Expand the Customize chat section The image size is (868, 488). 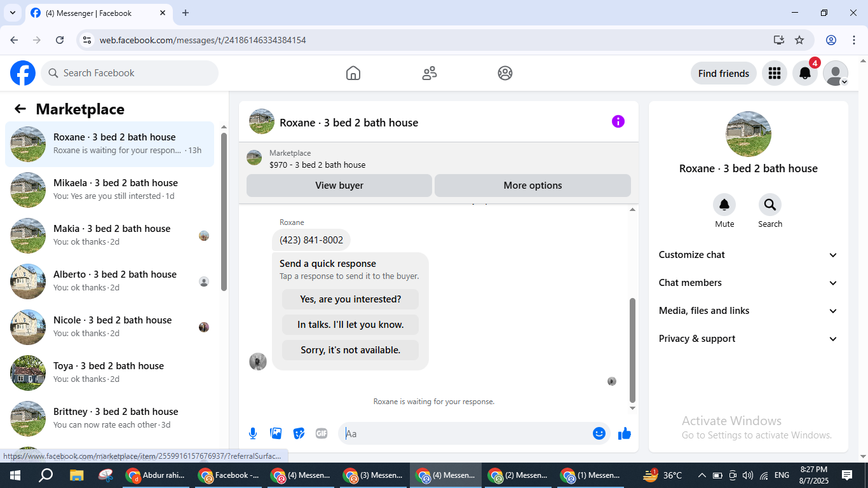point(749,255)
